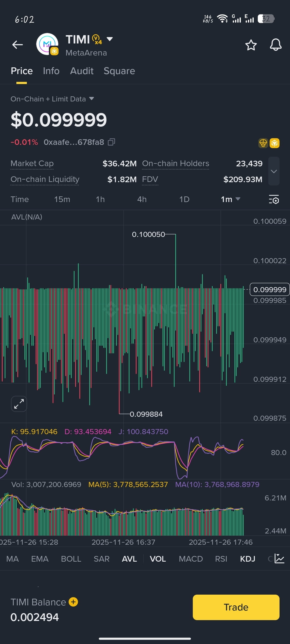
Task: Tap the MA(5) volume readout
Action: [x=128, y=484]
